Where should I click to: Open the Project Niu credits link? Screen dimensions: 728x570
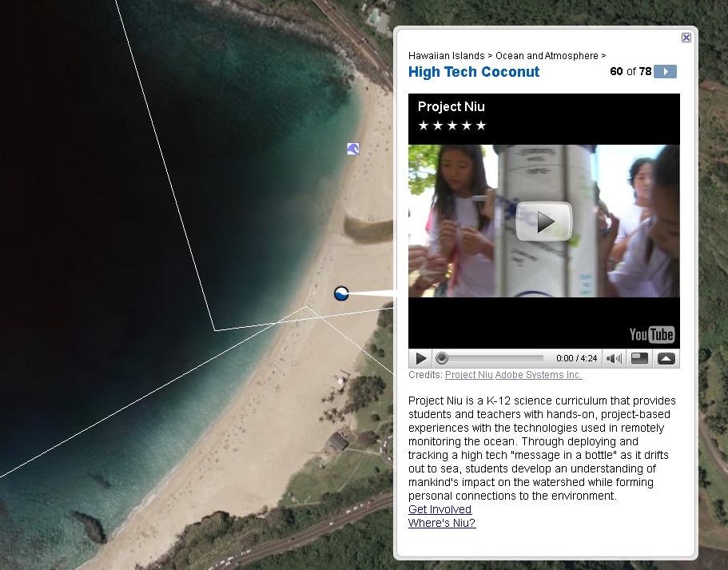[x=469, y=375]
